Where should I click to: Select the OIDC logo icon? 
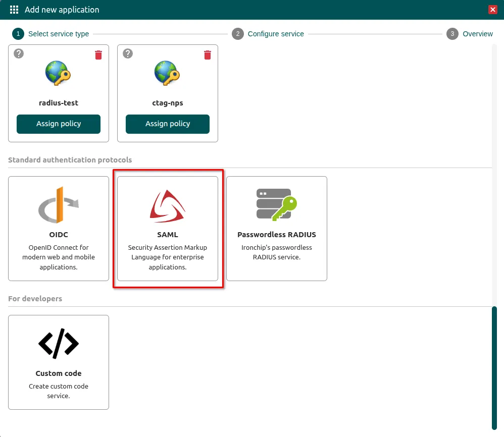coord(59,205)
